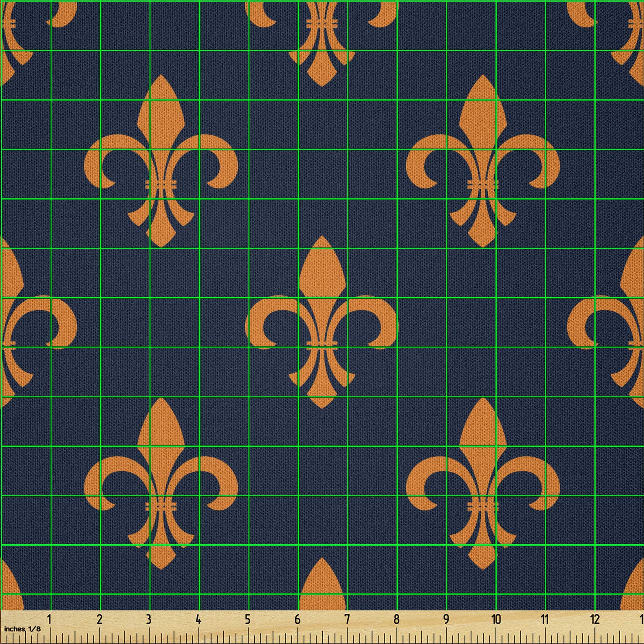Click the number 8 on the ruler
The width and height of the screenshot is (644, 644).
point(396,619)
